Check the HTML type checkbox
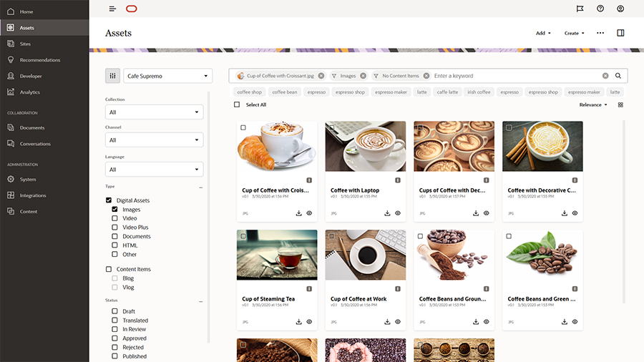 tap(115, 245)
